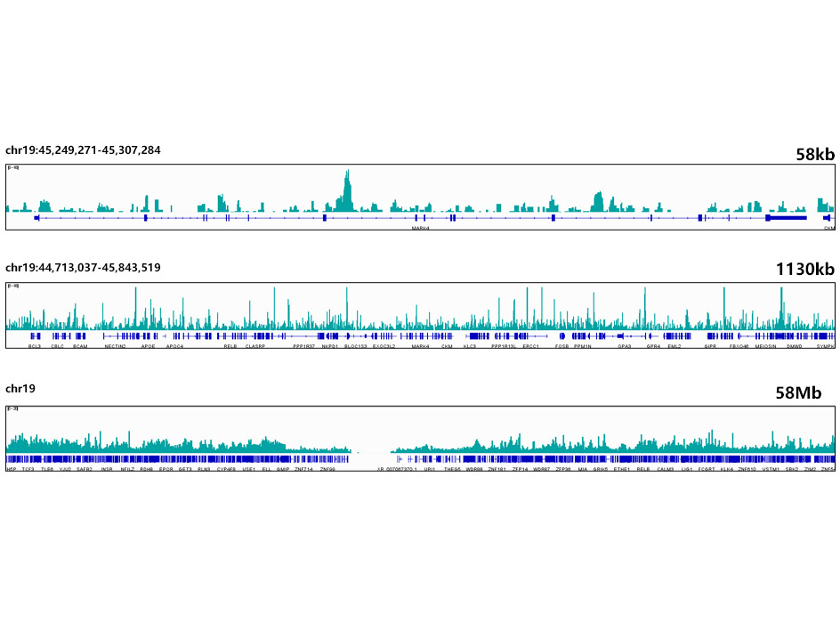The height and width of the screenshot is (630, 840).
Task: Select the ERCC1 gene label
Action: coord(531,346)
